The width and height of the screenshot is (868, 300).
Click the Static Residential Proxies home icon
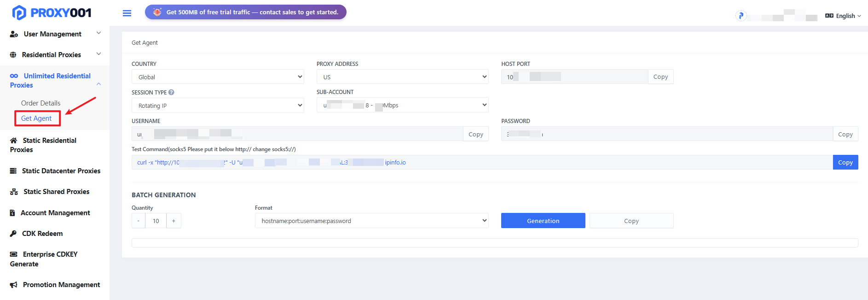14,141
